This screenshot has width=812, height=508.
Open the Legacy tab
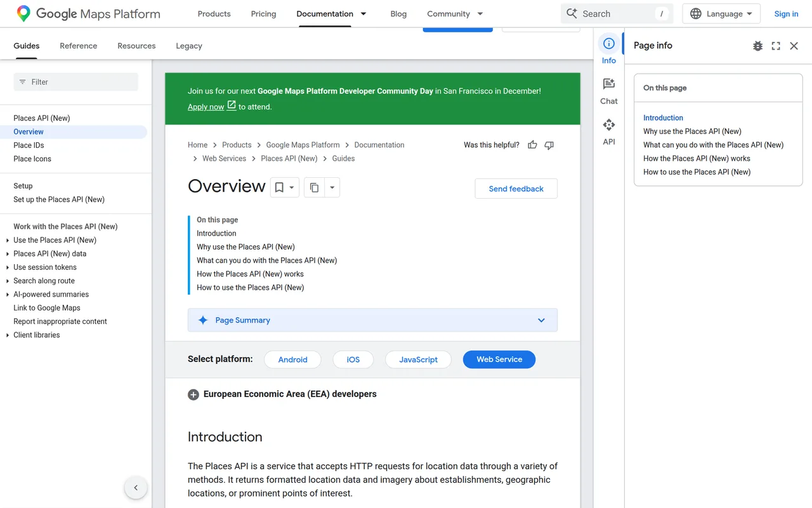tap(189, 46)
